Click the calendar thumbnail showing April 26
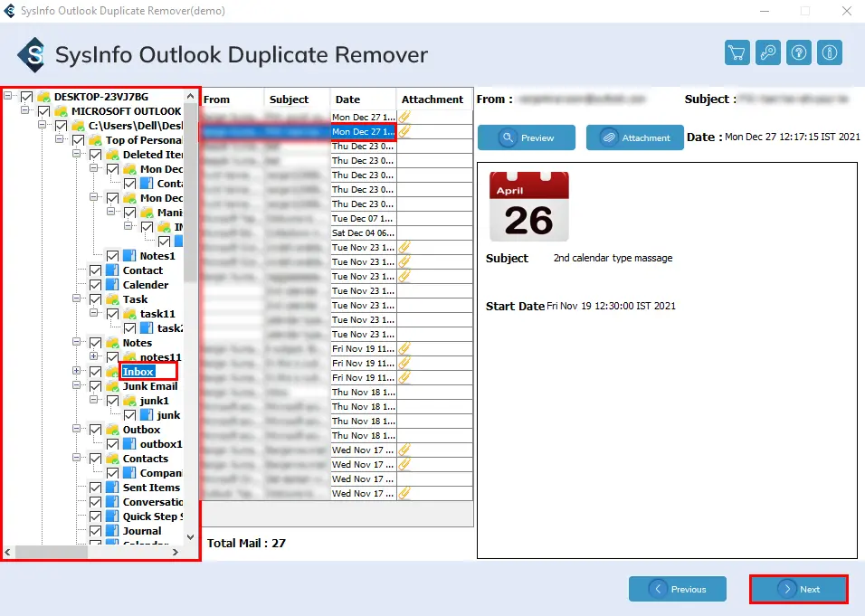865x616 pixels. tap(528, 205)
